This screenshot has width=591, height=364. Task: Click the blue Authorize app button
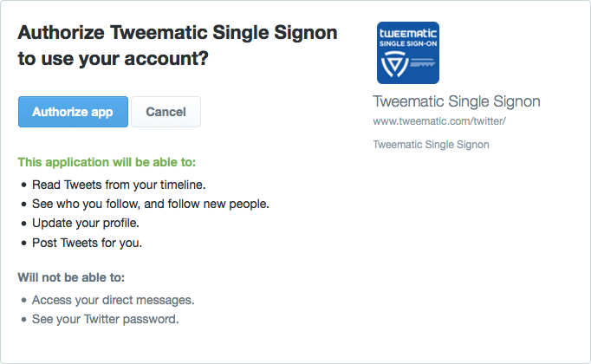(73, 112)
